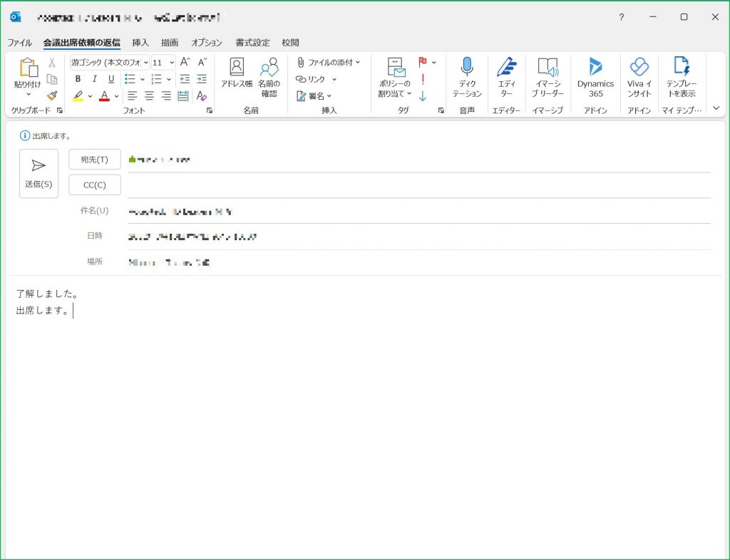Click the info icon beside 出席します
Screen dimensions: 730x560
click(x=25, y=136)
